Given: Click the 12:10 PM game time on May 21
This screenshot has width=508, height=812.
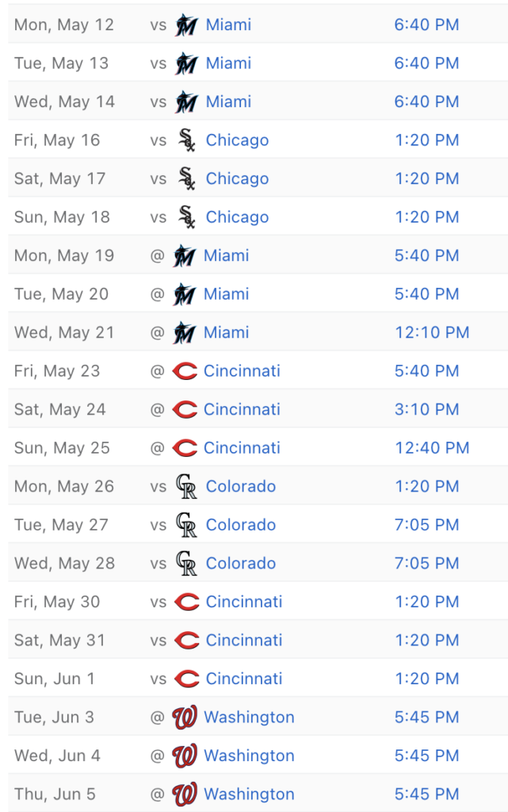Looking at the screenshot, I should (x=433, y=332).
